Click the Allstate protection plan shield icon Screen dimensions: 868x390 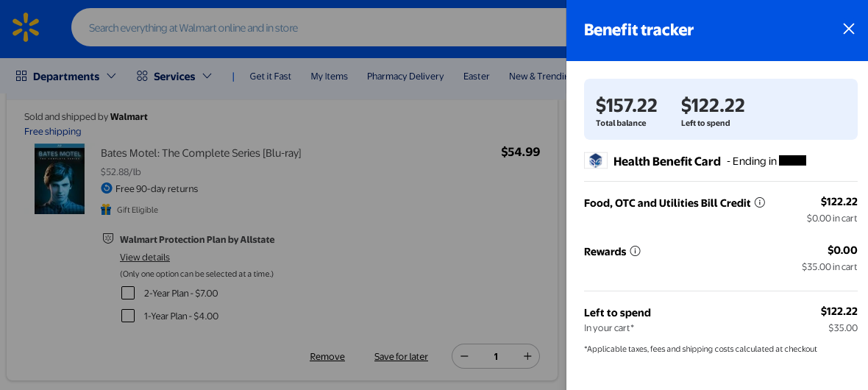(x=109, y=238)
